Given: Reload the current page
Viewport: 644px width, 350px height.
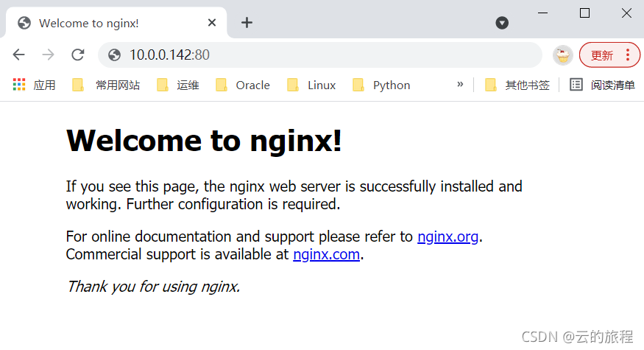Looking at the screenshot, I should (x=77, y=55).
